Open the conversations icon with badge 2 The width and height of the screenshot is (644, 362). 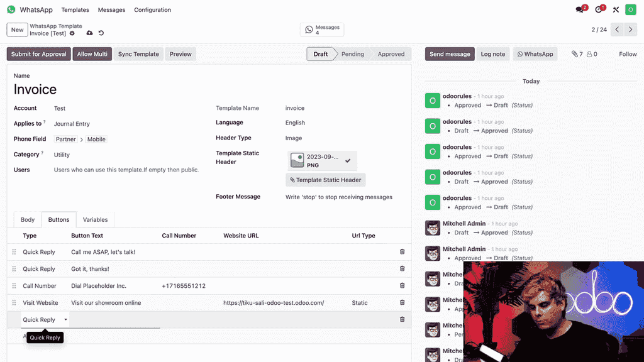(x=580, y=9)
